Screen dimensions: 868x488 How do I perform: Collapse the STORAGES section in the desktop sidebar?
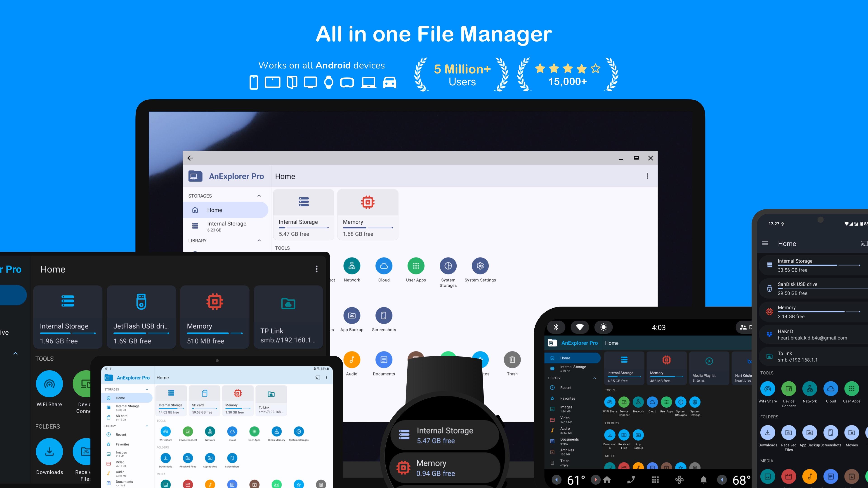pos(259,196)
